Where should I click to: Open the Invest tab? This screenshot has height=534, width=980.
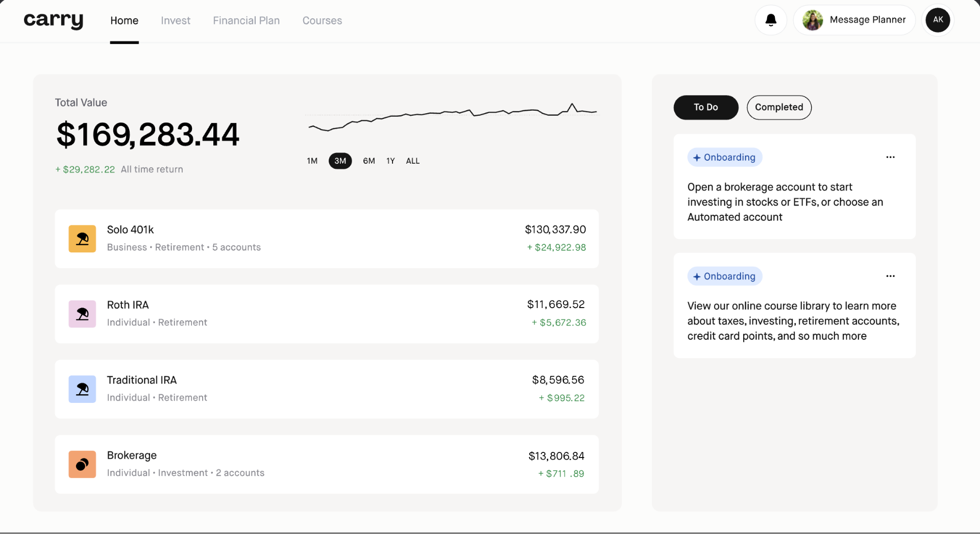[x=175, y=20]
